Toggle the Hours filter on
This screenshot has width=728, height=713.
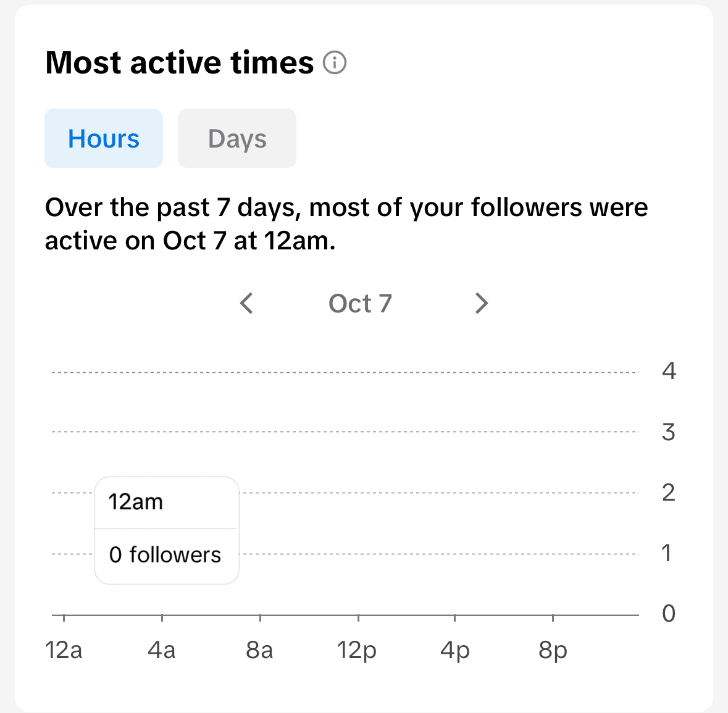103,138
